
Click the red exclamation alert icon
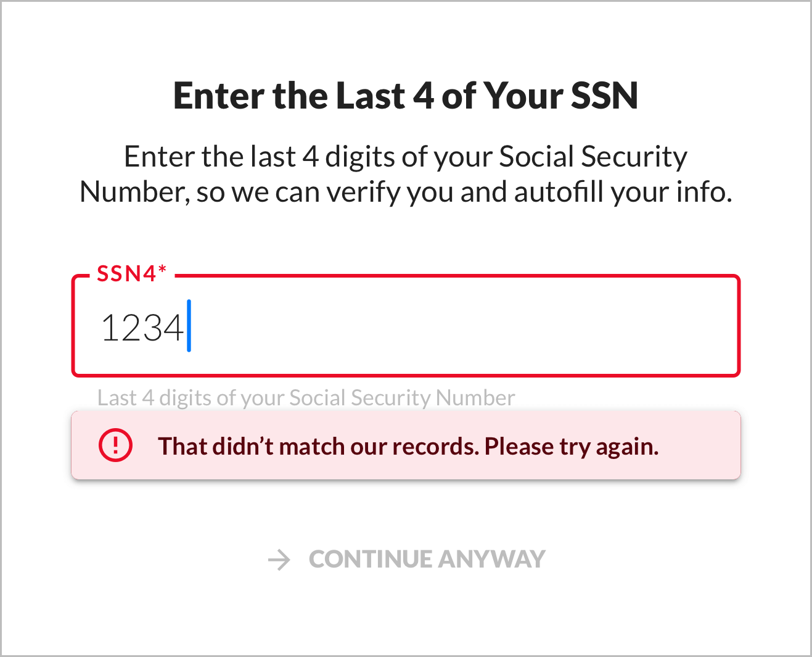tap(115, 445)
